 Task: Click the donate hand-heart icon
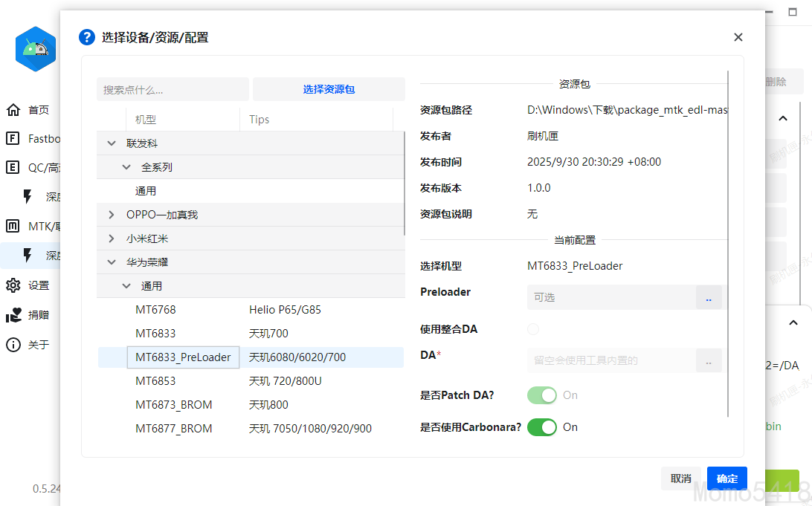(x=13, y=315)
